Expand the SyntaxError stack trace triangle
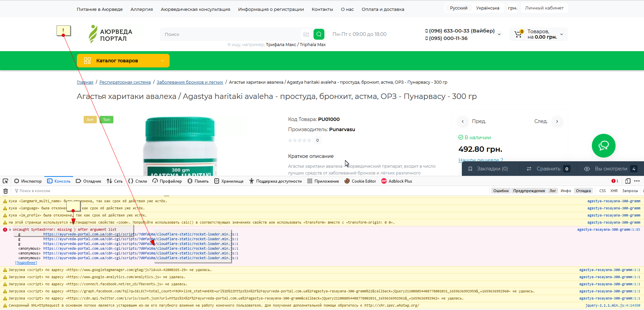Viewport: 644px width, 310px height. 10,230
